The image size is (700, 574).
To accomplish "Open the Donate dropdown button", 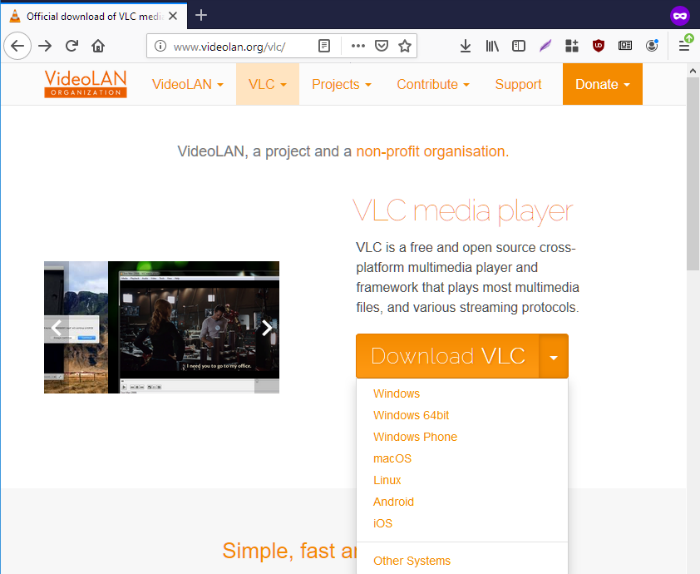I will pyautogui.click(x=602, y=84).
